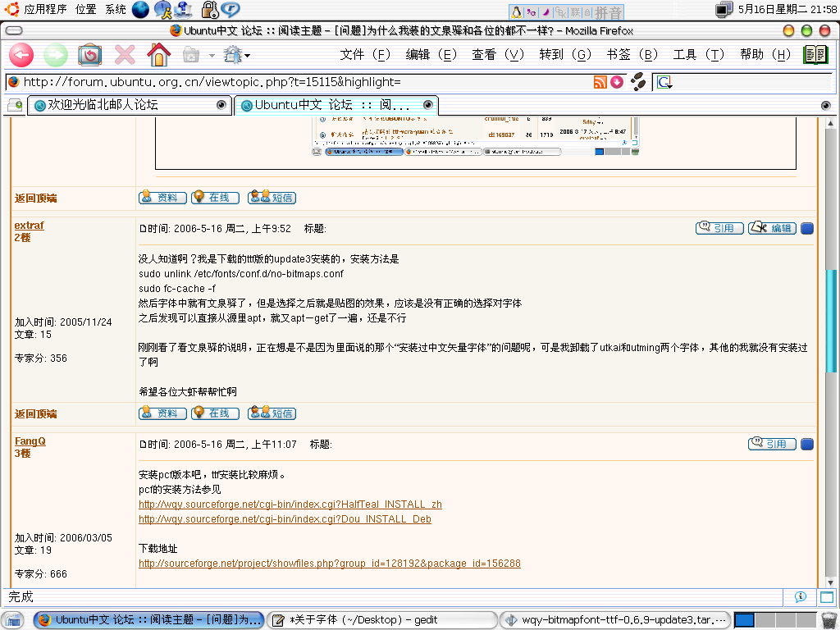Open the 书签 (B) menu
840x630 pixels.
pyautogui.click(x=632, y=54)
